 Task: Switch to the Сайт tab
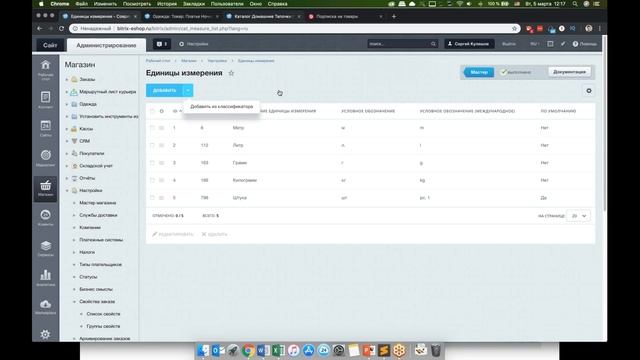pyautogui.click(x=50, y=45)
